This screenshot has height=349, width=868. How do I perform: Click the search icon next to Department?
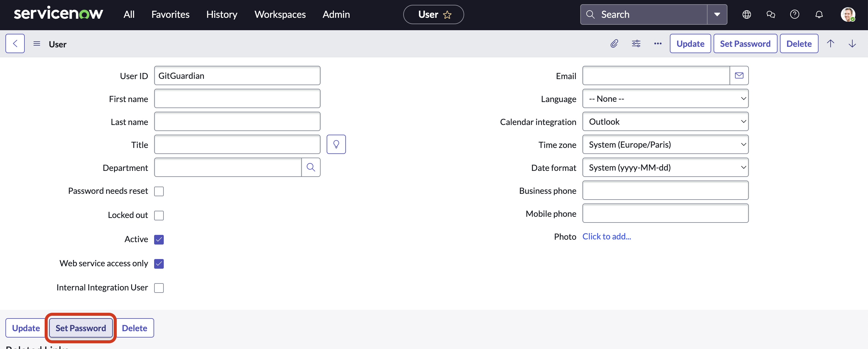[312, 167]
